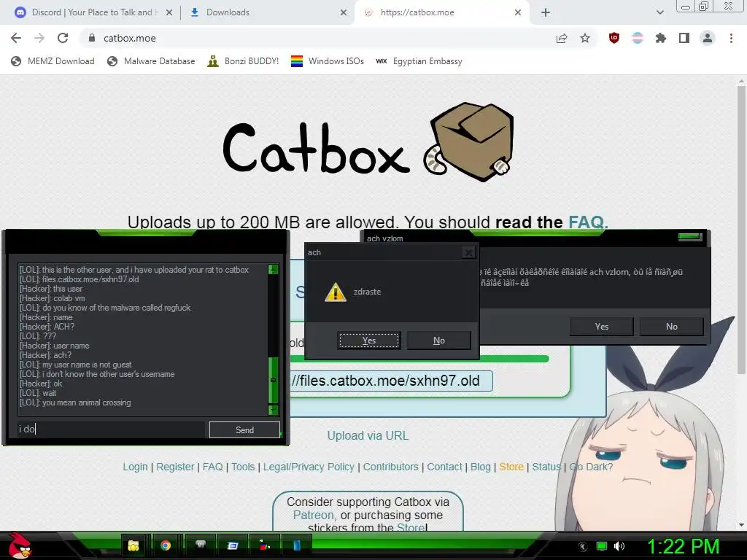Open the FAQ link in the header text
The image size is (747, 560).
tap(588, 222)
